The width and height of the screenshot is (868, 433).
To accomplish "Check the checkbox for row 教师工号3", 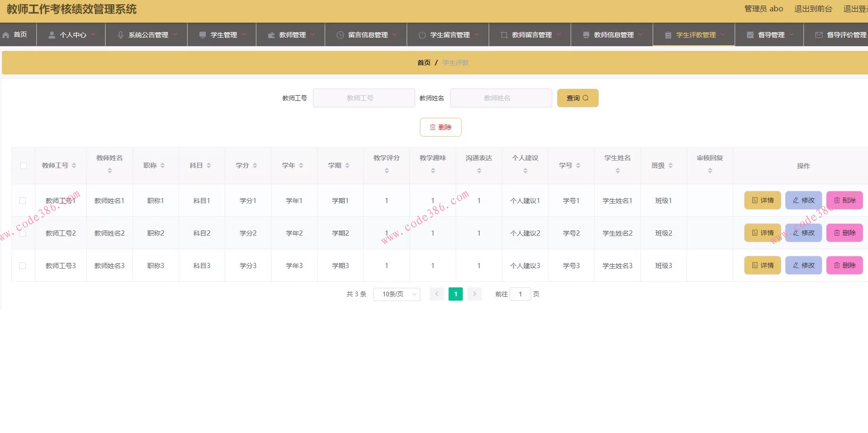I will point(23,265).
